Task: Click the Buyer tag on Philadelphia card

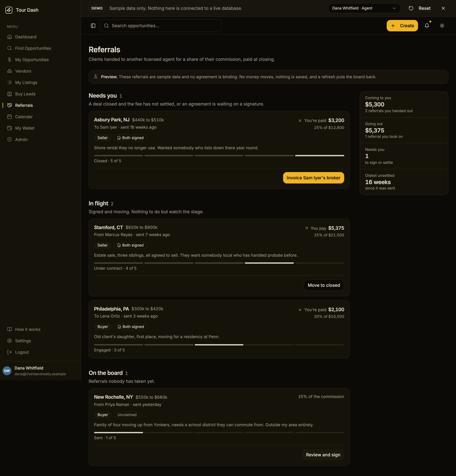Action: point(103,327)
